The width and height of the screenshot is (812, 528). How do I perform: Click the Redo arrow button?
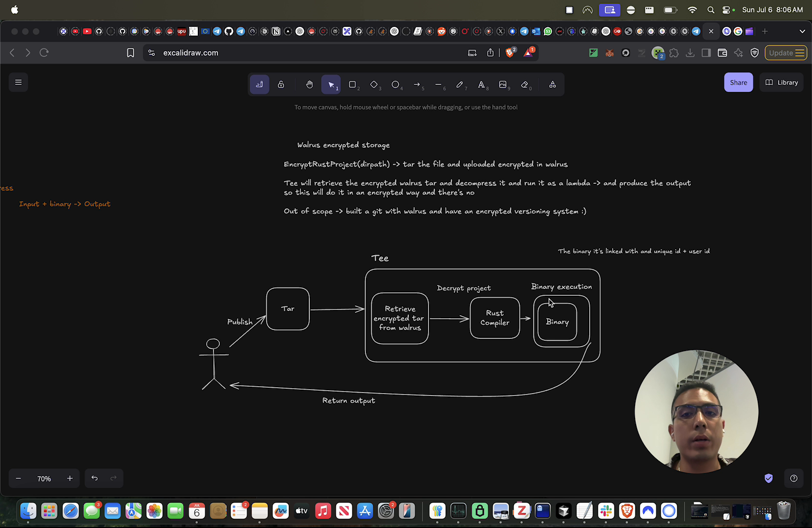coord(113,478)
